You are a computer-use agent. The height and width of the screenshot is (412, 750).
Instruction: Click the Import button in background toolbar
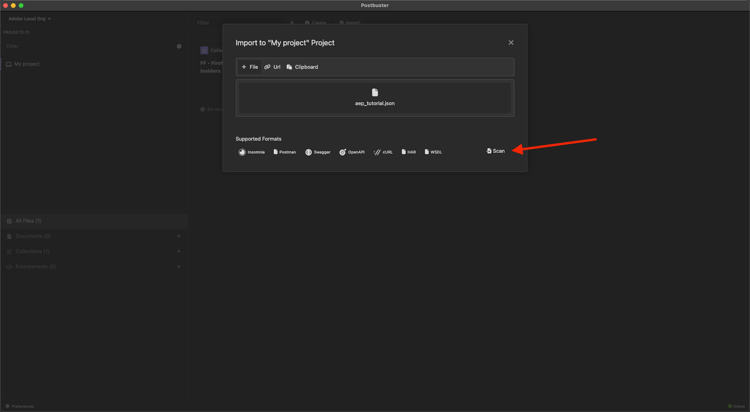tap(350, 22)
